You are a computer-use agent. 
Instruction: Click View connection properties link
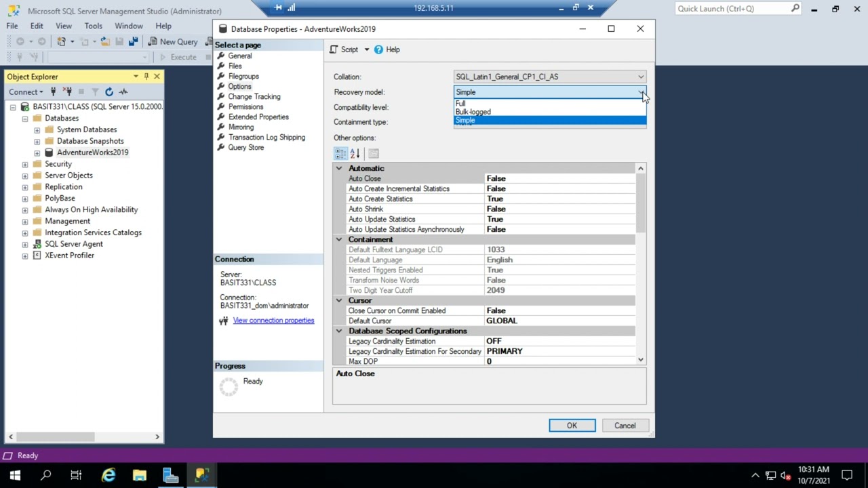[x=273, y=321]
